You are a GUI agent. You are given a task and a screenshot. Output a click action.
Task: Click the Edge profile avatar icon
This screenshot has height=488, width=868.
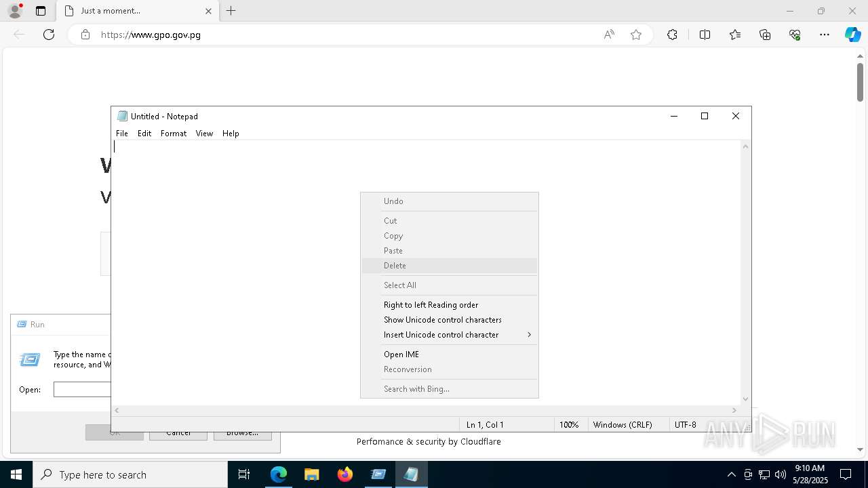(15, 11)
